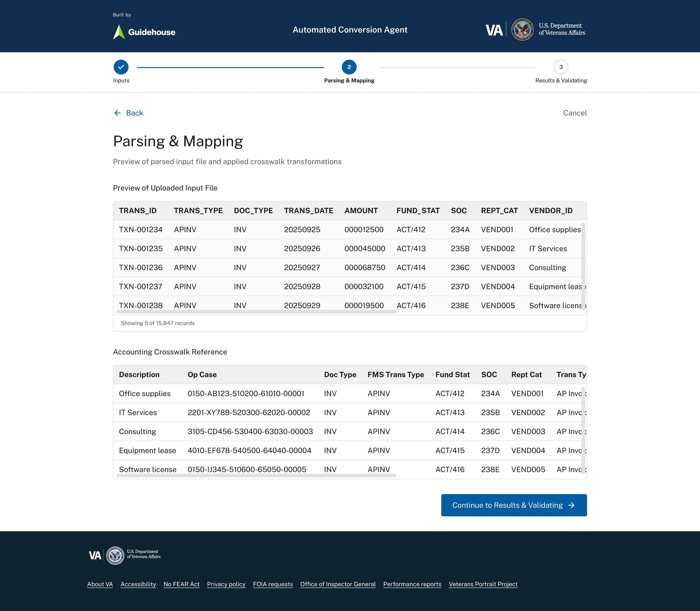The image size is (700, 611).
Task: Click the No FEAR Act footer link
Action: pyautogui.click(x=181, y=584)
